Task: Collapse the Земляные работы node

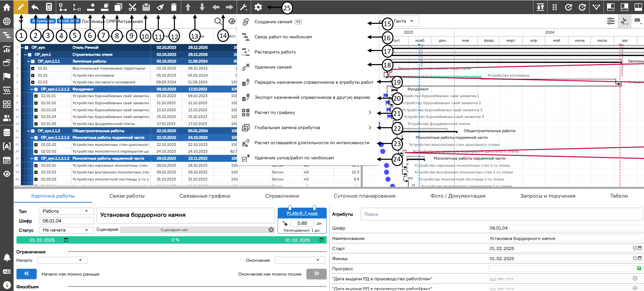Action: click(x=29, y=61)
